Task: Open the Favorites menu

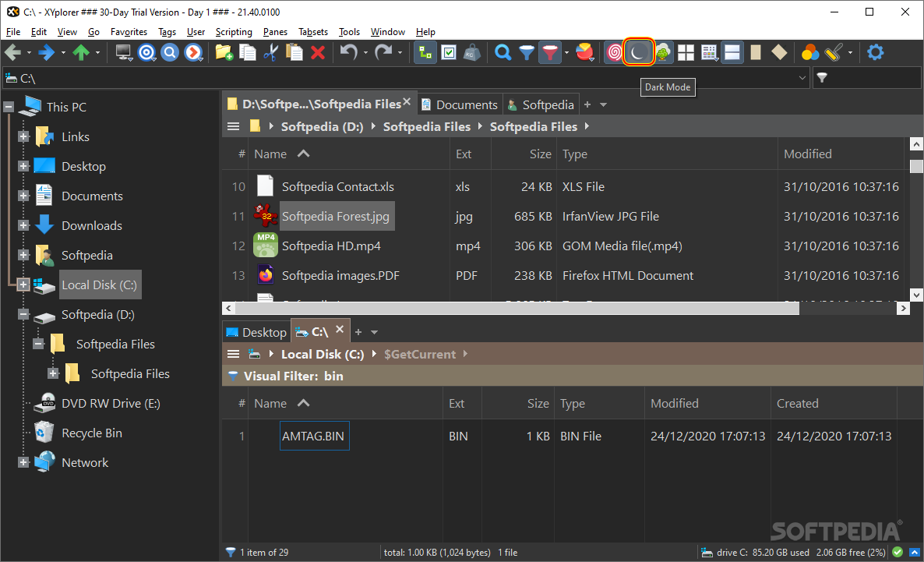Action: coord(129,32)
